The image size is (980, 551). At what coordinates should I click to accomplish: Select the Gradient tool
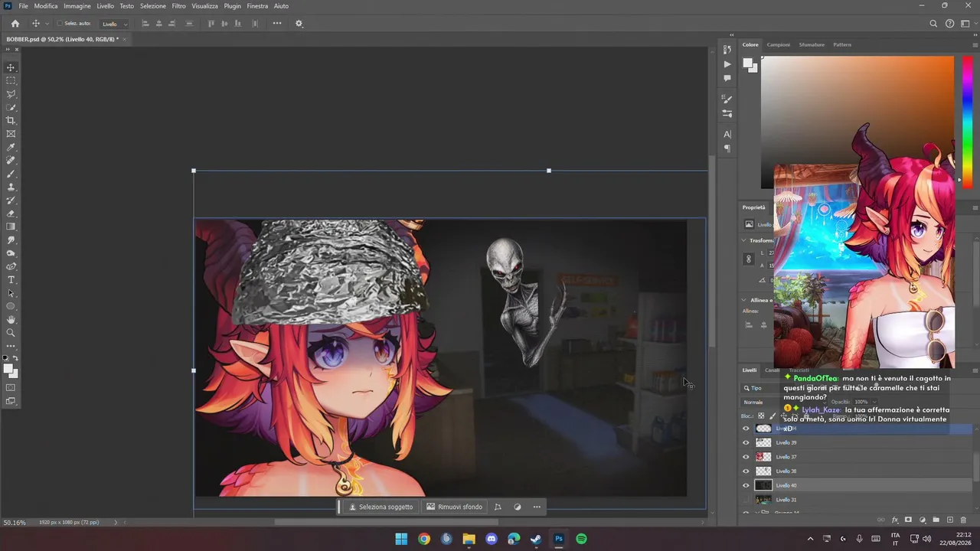(11, 227)
